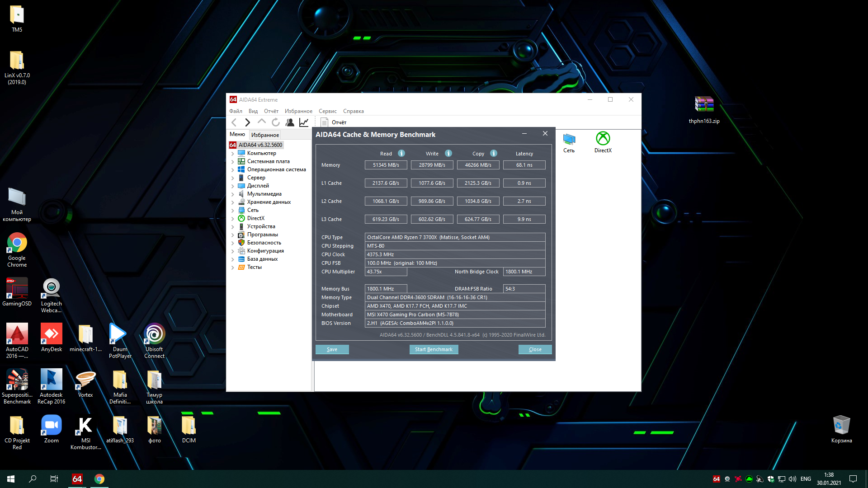868x488 pixels.
Task: Click the Close button in benchmark dialog
Action: tap(535, 349)
